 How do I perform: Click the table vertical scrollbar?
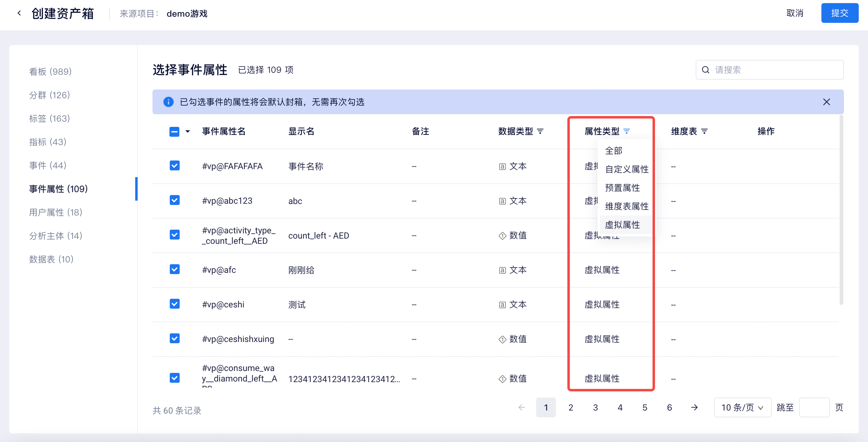click(841, 211)
